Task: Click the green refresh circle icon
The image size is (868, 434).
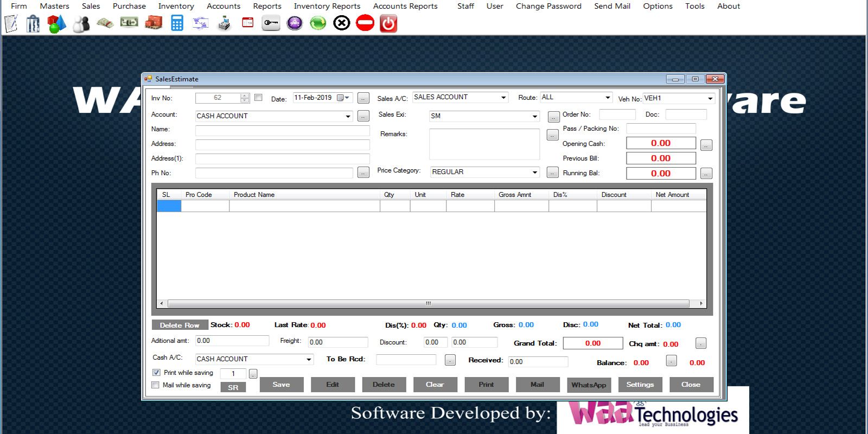Action: 318,23
